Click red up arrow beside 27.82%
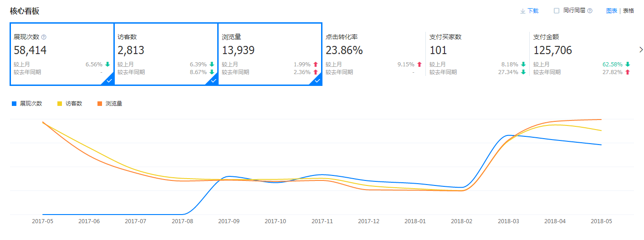Image resolution: width=644 pixels, height=240 pixels. click(628, 72)
